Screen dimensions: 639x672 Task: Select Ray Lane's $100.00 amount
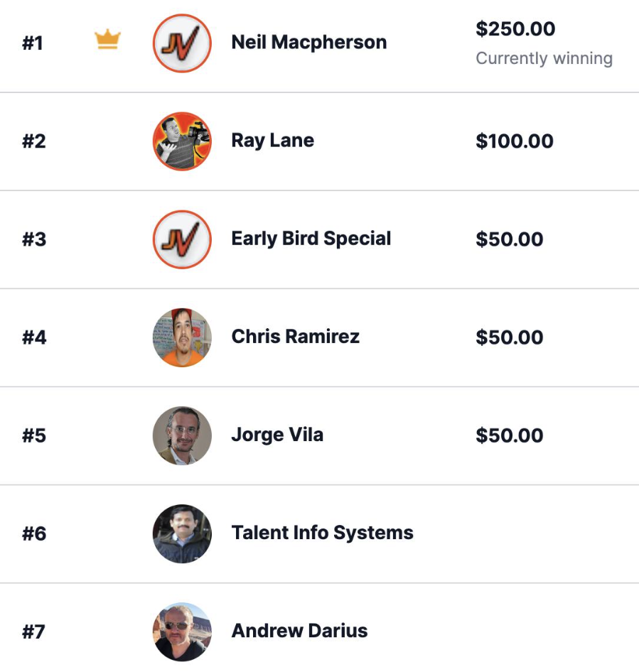pyautogui.click(x=515, y=141)
